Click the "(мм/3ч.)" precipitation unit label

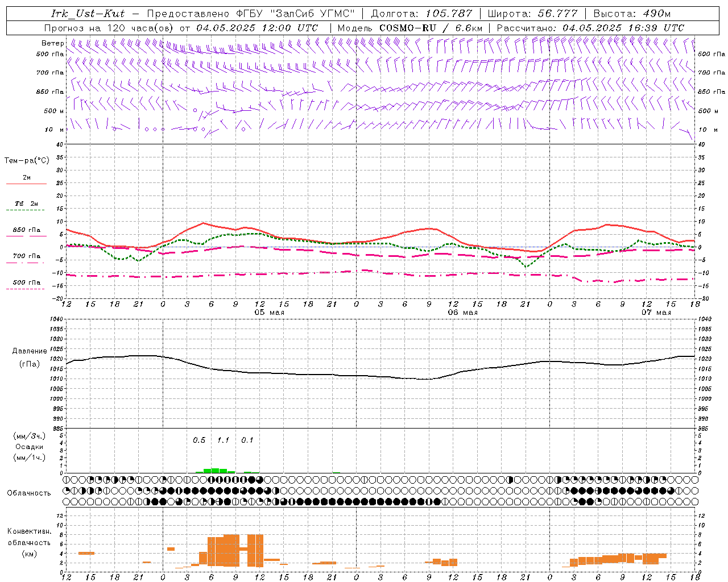click(x=29, y=436)
